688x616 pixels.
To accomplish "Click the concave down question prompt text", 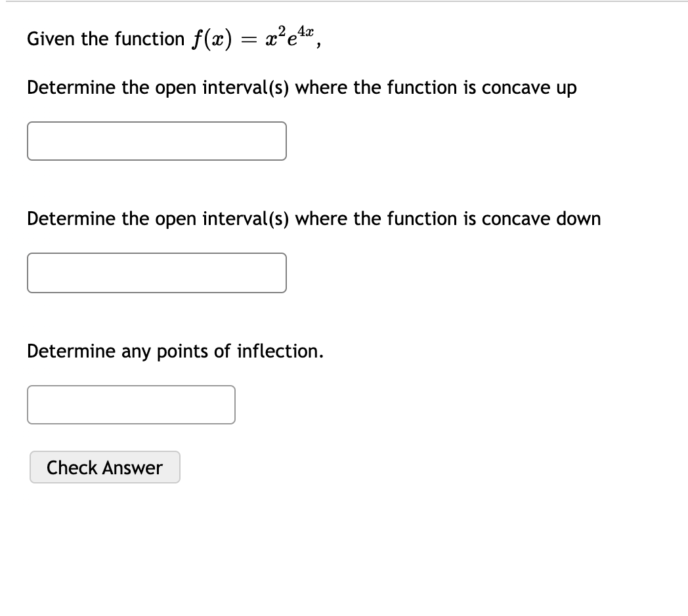I will 313,218.
